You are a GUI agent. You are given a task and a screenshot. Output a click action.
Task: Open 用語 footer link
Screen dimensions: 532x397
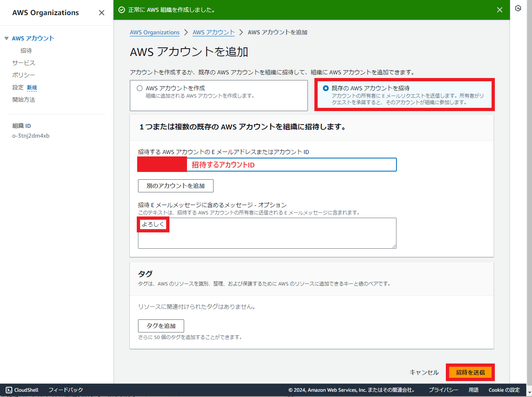click(x=474, y=390)
